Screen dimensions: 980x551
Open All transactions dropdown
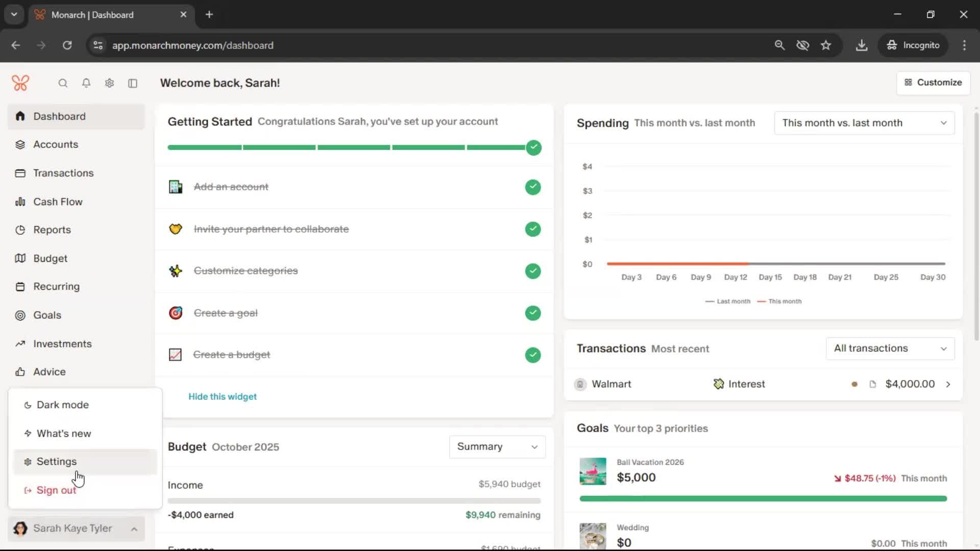[890, 348]
